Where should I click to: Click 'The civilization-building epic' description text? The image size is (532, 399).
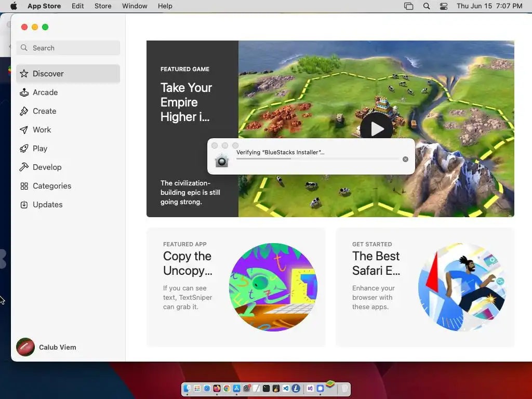[x=190, y=192]
